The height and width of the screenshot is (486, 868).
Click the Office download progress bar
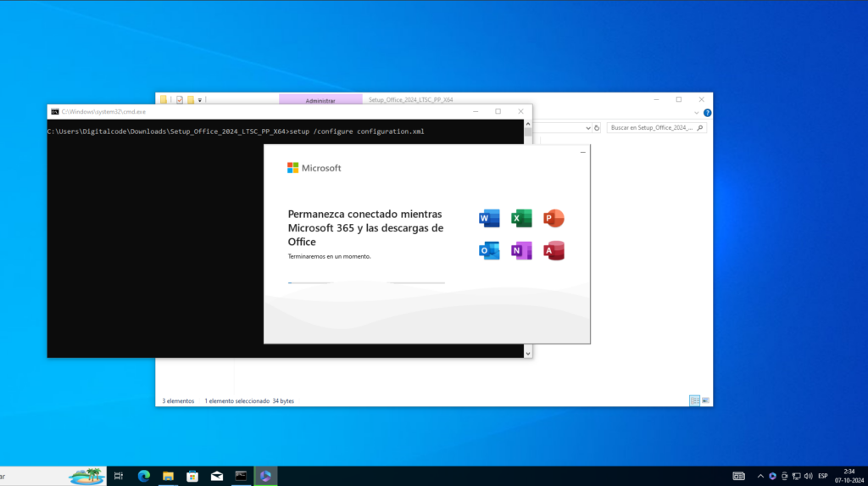pos(366,282)
